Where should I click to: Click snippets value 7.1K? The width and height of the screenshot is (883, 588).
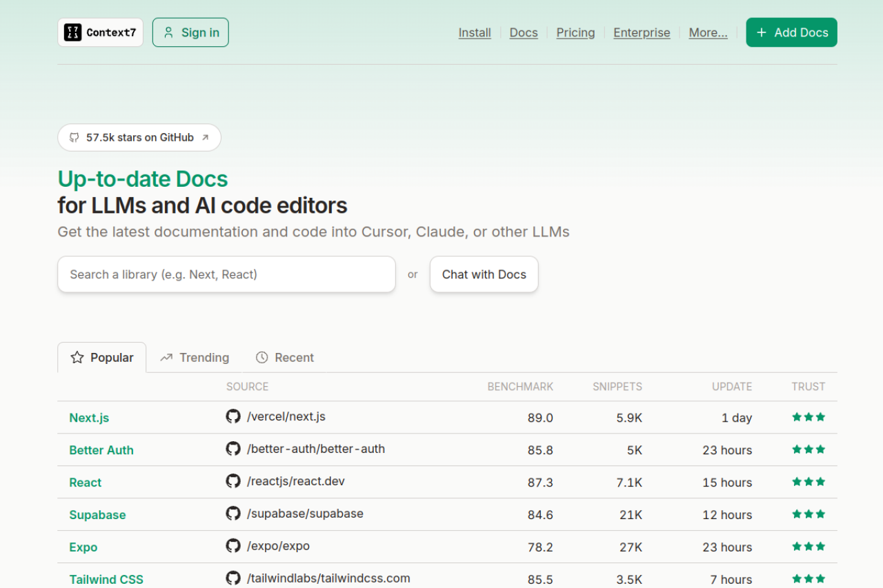tap(629, 483)
